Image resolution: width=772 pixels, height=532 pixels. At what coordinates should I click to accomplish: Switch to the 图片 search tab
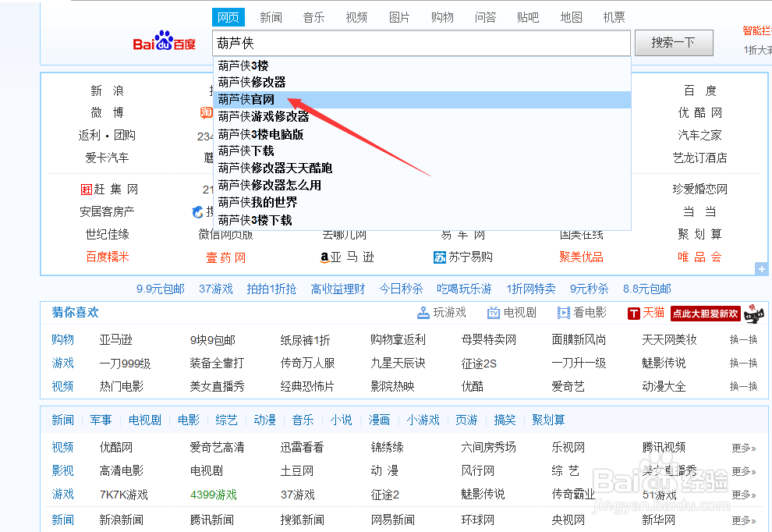coord(399,17)
